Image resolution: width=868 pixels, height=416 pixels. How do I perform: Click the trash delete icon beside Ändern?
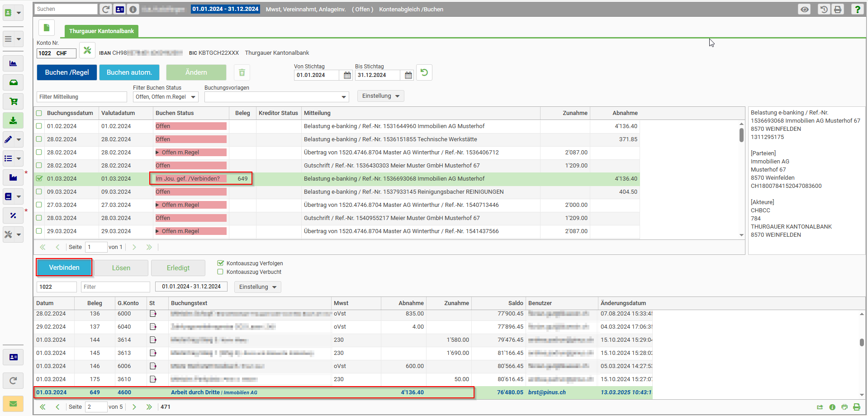(x=242, y=72)
